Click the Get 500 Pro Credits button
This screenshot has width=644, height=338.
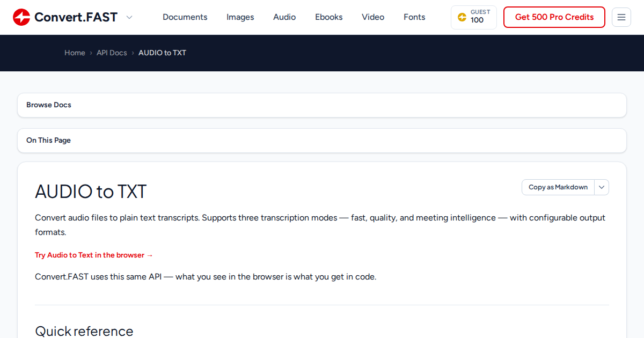(554, 17)
